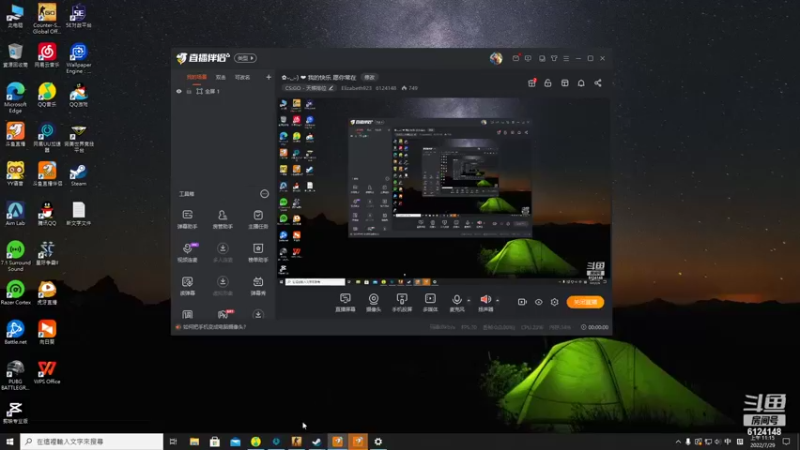Image resolution: width=800 pixels, height=450 pixels.
Task: Open Settings gear on taskbar
Action: pos(378,441)
